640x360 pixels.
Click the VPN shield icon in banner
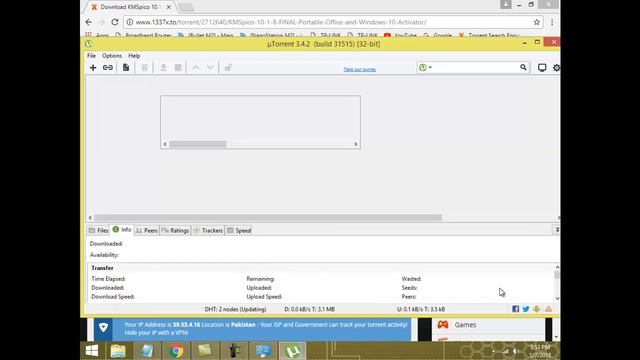click(x=103, y=327)
